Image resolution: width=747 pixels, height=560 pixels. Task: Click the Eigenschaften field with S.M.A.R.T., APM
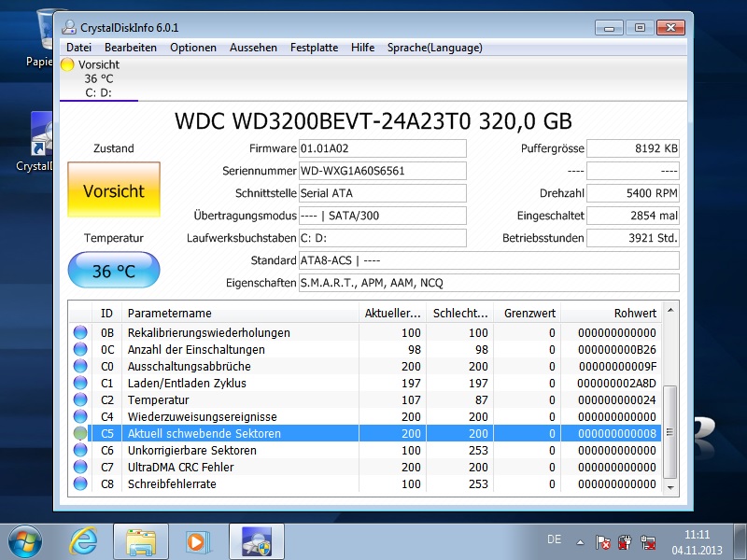tap(488, 283)
